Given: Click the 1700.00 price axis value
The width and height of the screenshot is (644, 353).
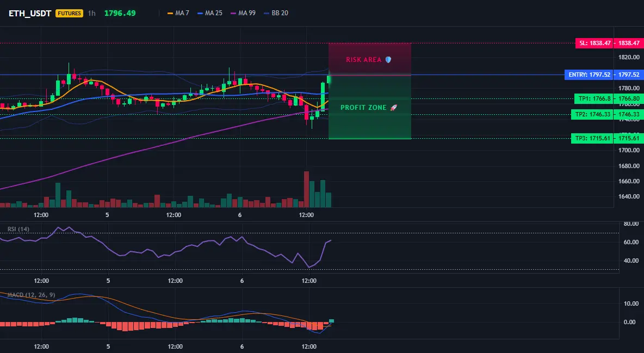Looking at the screenshot, I should (629, 151).
